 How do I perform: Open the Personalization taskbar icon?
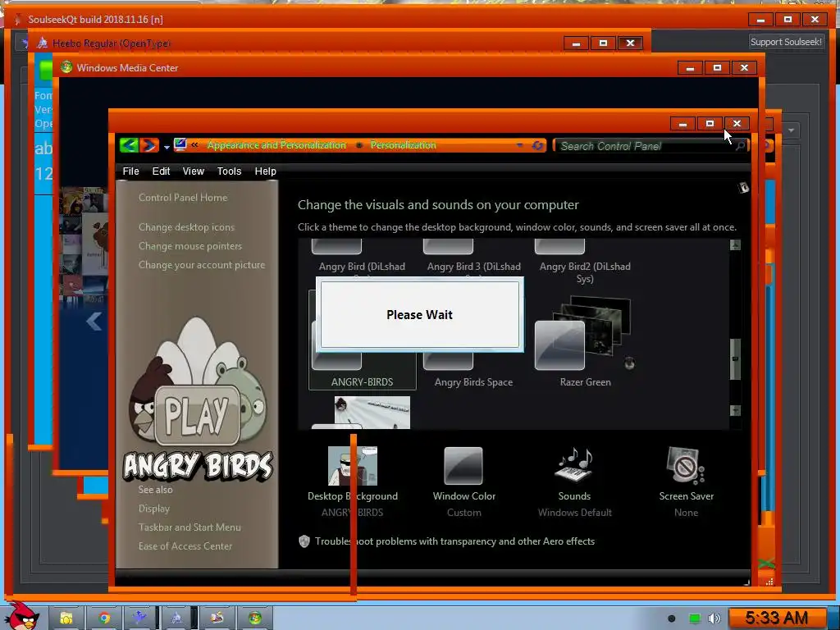coord(217,619)
